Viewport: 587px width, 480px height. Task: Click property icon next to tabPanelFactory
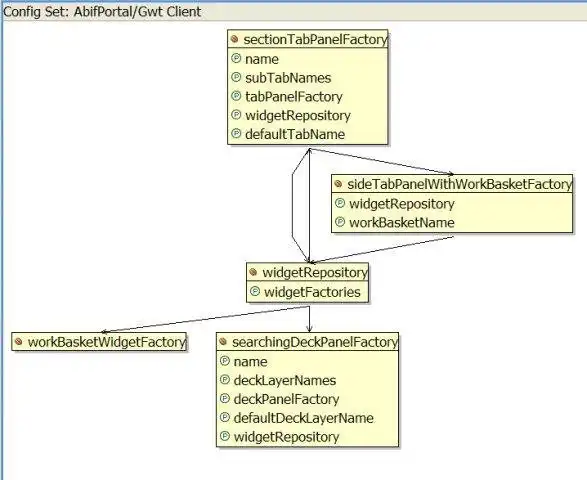pyautogui.click(x=236, y=96)
